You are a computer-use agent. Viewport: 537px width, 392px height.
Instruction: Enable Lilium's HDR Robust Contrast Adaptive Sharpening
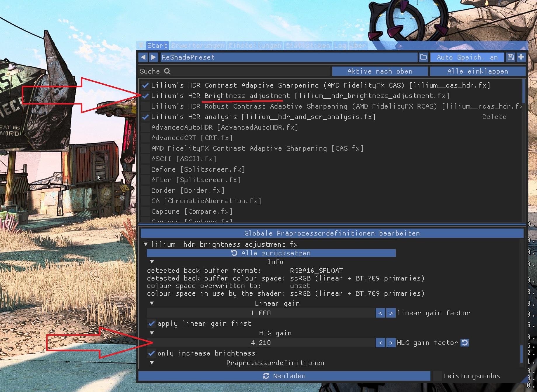coord(145,106)
